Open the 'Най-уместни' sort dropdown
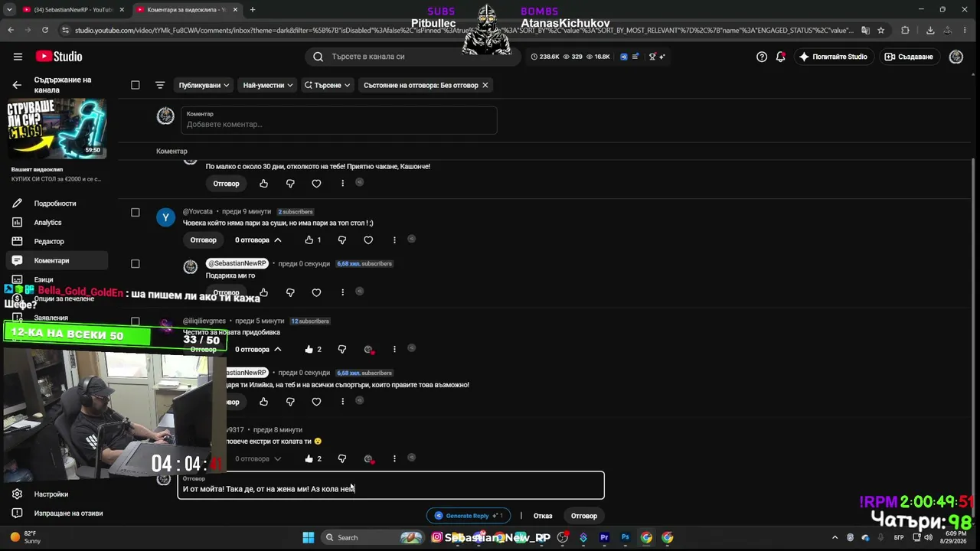Image resolution: width=980 pixels, height=551 pixels. 267,85
